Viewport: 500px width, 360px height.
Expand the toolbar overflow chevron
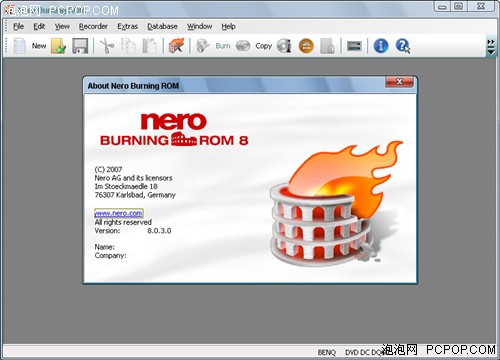[491, 46]
